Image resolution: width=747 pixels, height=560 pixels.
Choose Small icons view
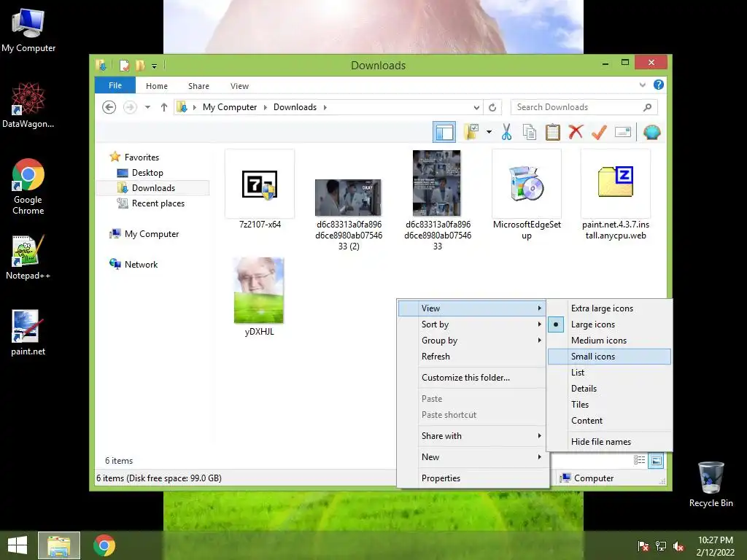[609, 357]
